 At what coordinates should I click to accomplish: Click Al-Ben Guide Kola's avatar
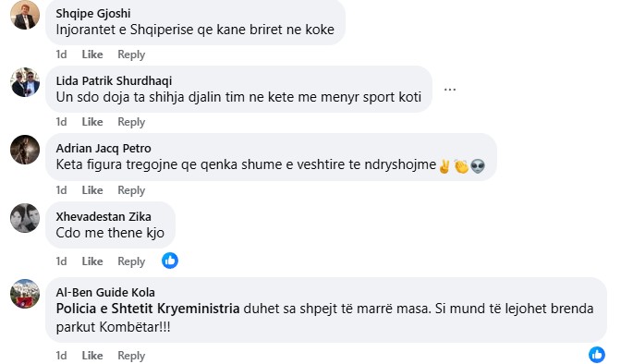pos(25,294)
